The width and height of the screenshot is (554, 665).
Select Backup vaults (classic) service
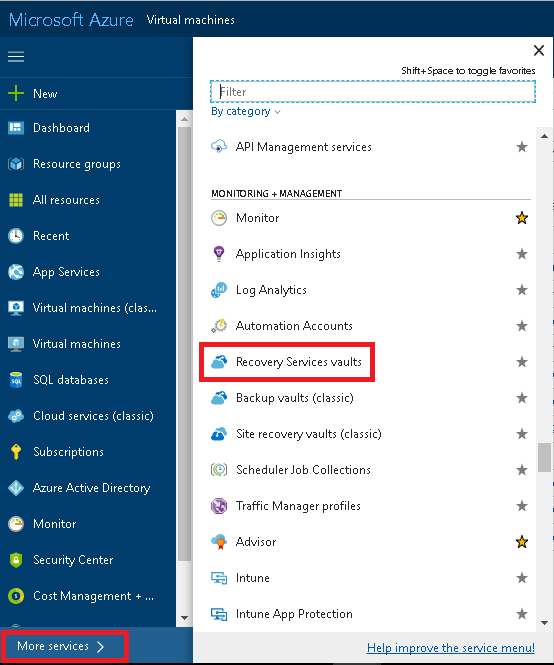(294, 398)
